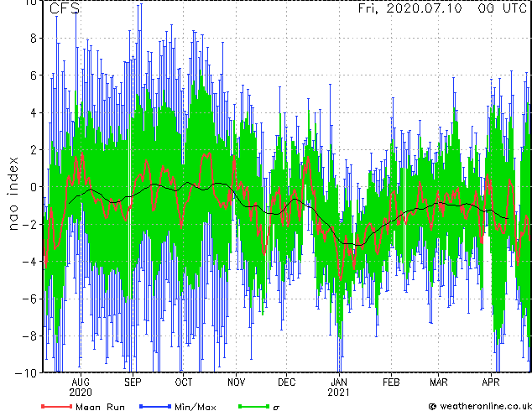The image size is (532, 411).
Task: Click the AUG 2020 axis label
Action: click(x=81, y=388)
